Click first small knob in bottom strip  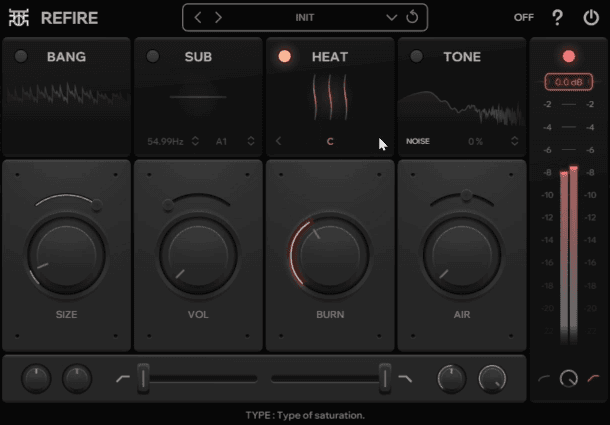36,378
